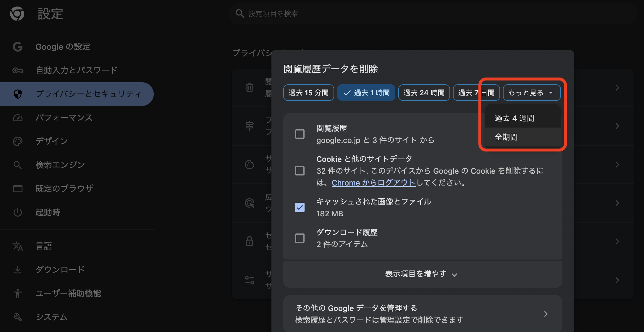Enable the 閲覧履歴 checkbox
Viewport: 644px width, 332px height.
pos(300,134)
